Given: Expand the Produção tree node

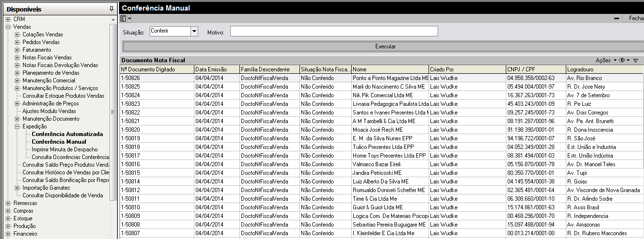Looking at the screenshot, I should click(8, 226).
